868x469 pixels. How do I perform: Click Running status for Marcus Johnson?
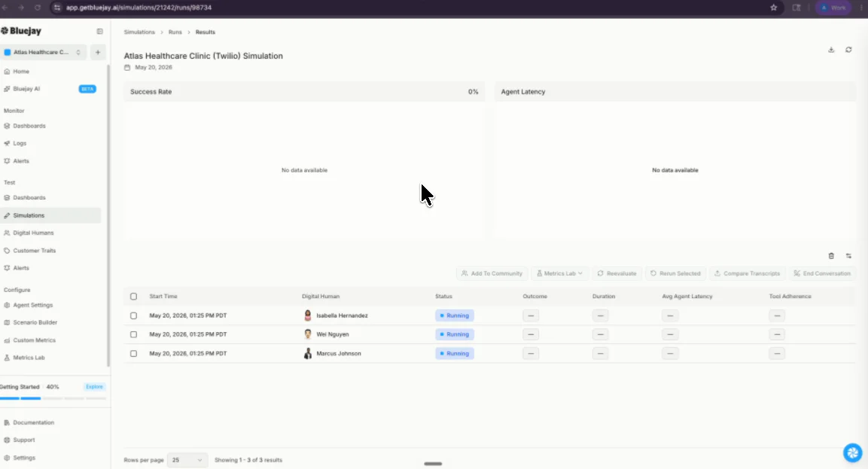pos(455,353)
